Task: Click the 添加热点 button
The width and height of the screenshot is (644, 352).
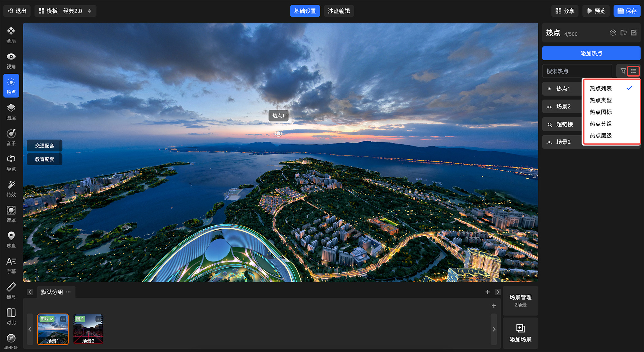Action: 591,53
